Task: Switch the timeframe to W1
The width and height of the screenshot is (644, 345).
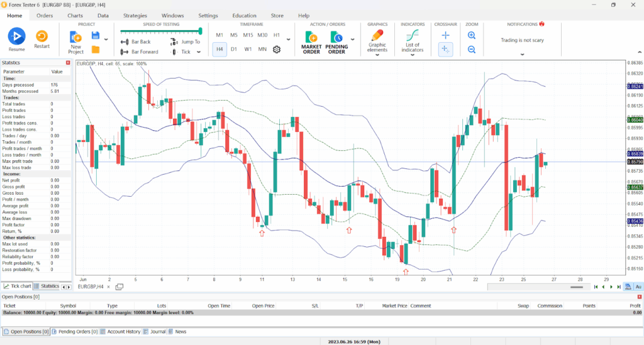Action: 248,49
